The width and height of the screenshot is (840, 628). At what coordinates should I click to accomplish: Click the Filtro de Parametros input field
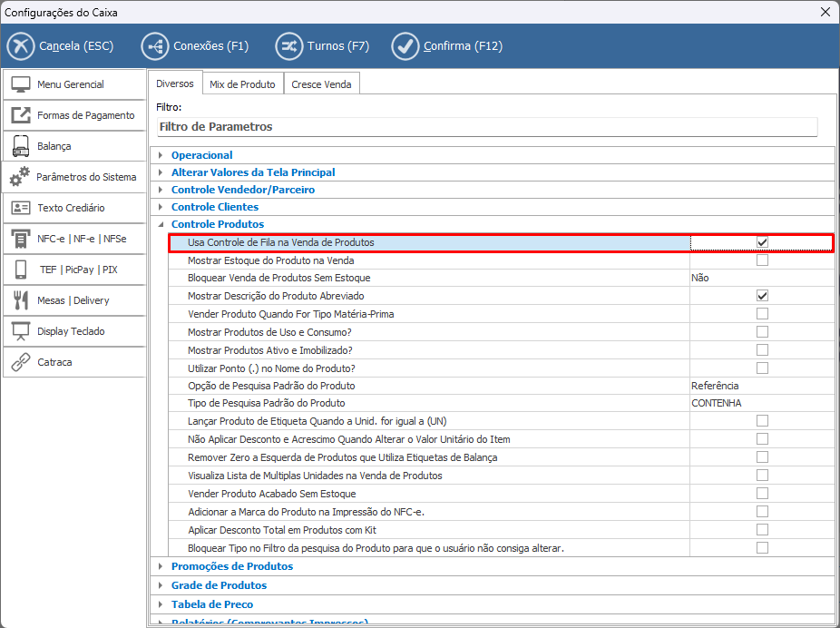[486, 127]
